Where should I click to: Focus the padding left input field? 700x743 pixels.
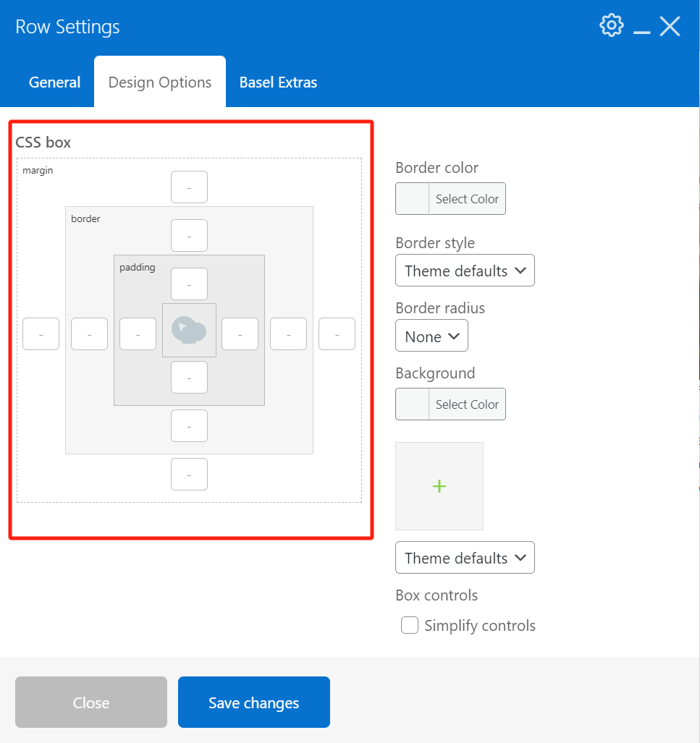coord(138,334)
